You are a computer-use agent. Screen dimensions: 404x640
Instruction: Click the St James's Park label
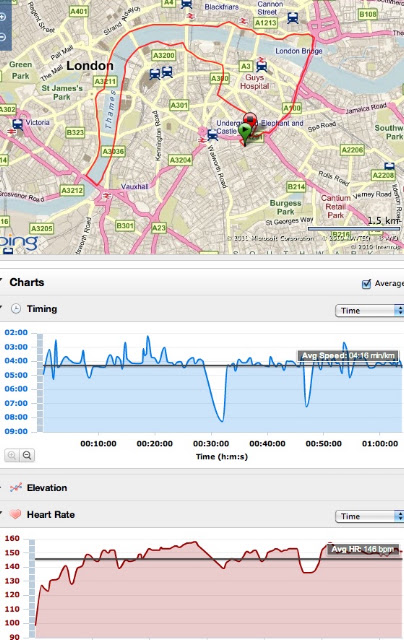pyautogui.click(x=62, y=92)
